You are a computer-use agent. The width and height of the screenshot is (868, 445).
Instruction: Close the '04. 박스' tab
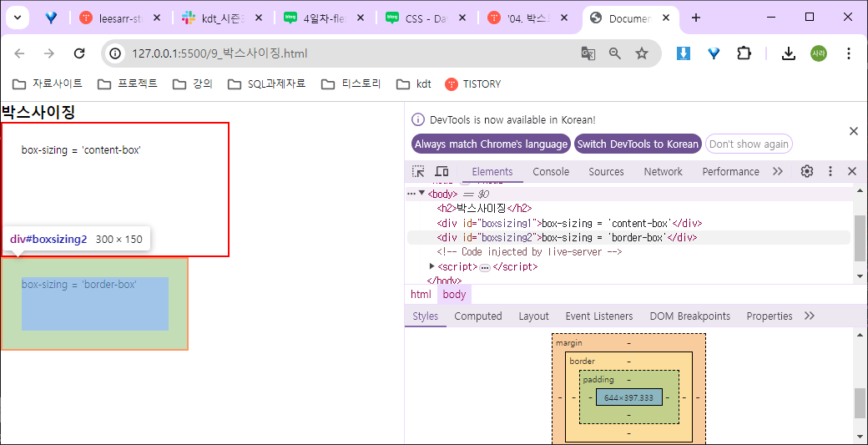564,18
